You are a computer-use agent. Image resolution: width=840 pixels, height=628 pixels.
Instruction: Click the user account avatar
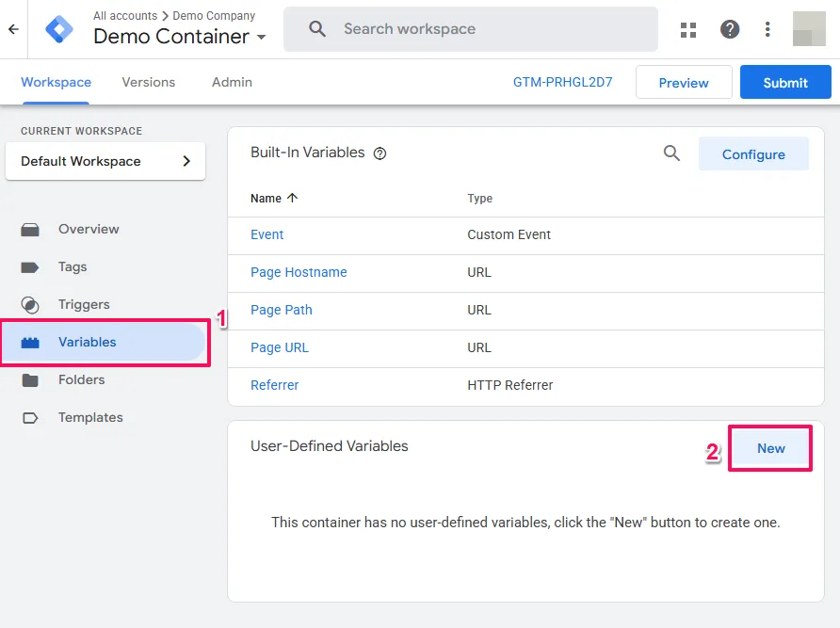coord(809,29)
